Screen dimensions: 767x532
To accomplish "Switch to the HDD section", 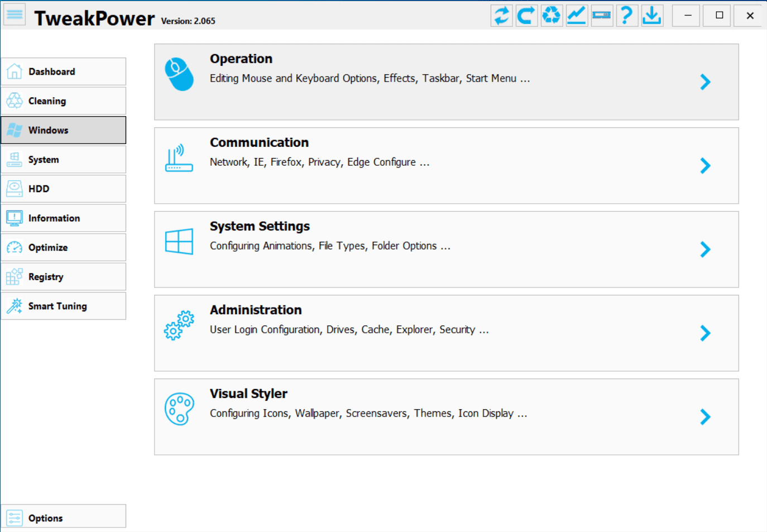I will coord(64,189).
